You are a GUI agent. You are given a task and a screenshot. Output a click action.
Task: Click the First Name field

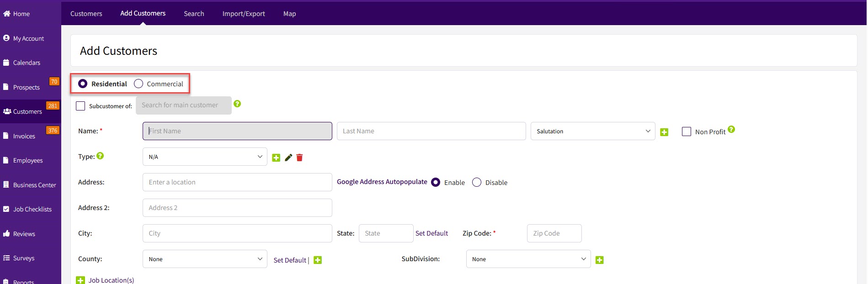[x=237, y=131]
